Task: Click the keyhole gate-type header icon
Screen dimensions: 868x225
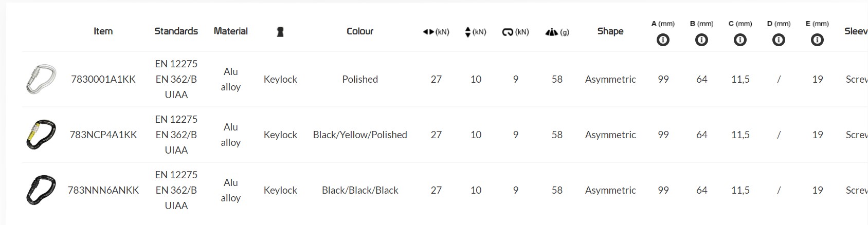Action: coord(280,32)
